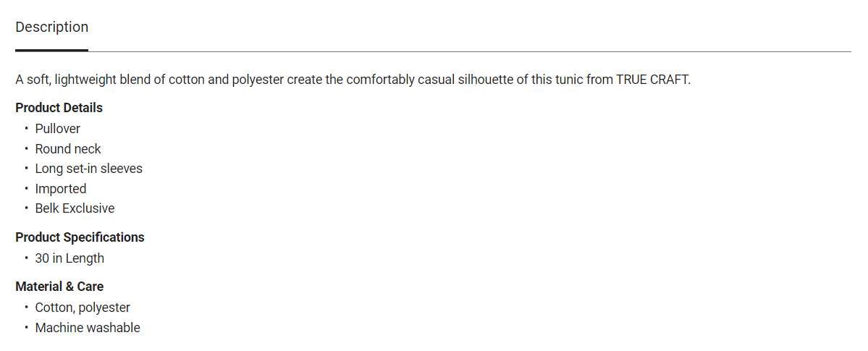The width and height of the screenshot is (868, 351).
Task: Select the Long set-in sleeves item
Action: [x=88, y=169]
